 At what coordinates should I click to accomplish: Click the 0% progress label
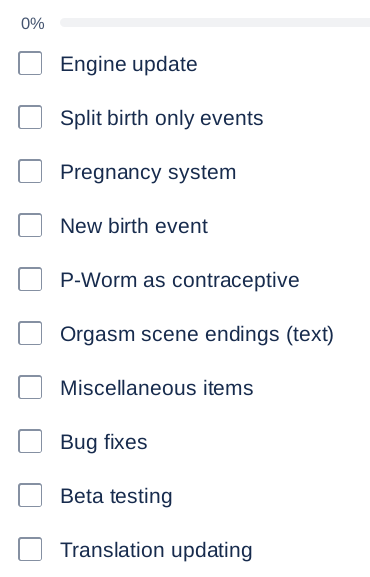coord(33,24)
